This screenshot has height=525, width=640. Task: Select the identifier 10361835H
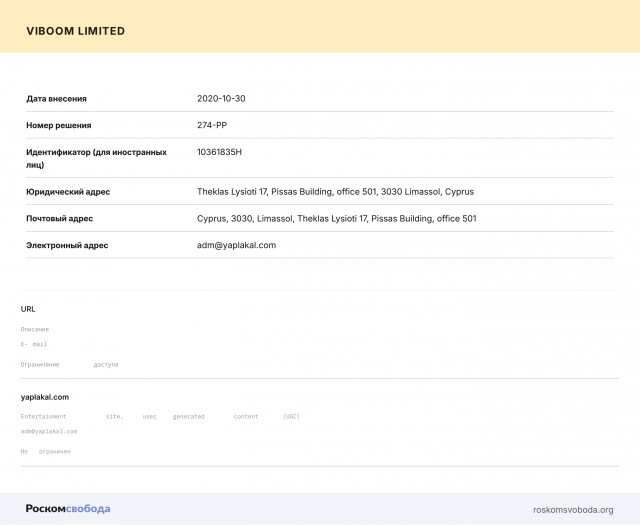(x=219, y=152)
